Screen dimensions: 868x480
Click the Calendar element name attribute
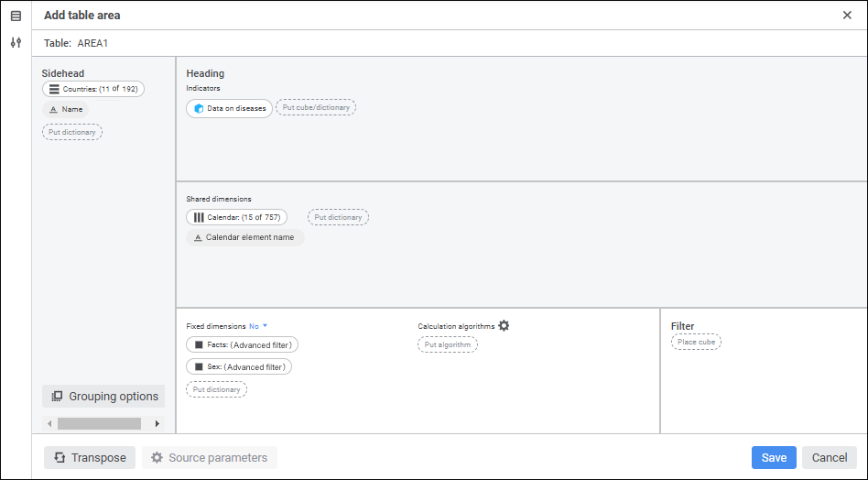point(244,237)
